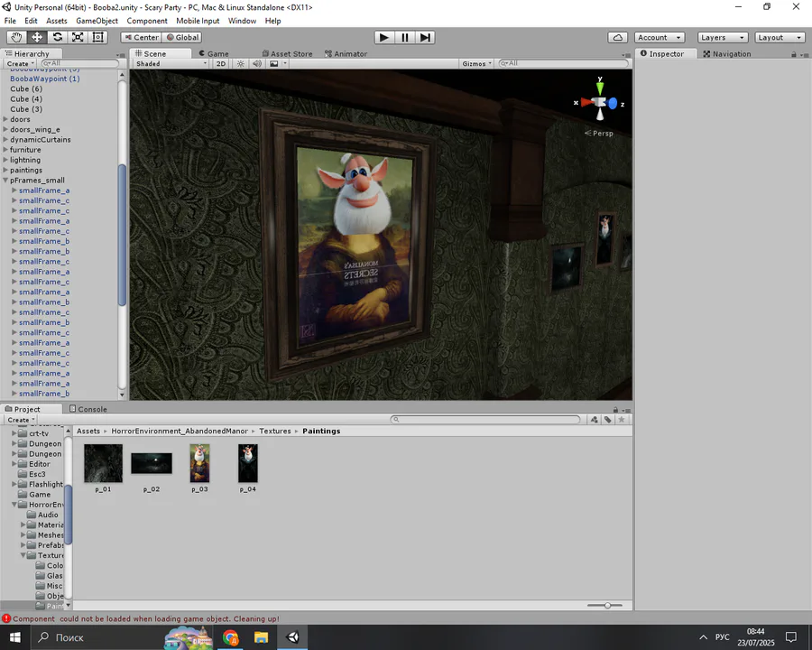The height and width of the screenshot is (650, 812).
Task: Click Assets in the breadcrumb path
Action: click(x=88, y=432)
